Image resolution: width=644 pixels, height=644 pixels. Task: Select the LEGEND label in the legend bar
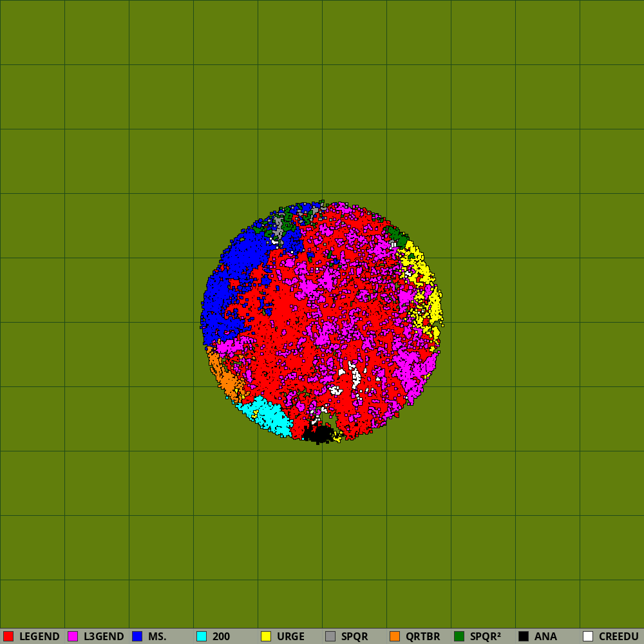point(39,637)
